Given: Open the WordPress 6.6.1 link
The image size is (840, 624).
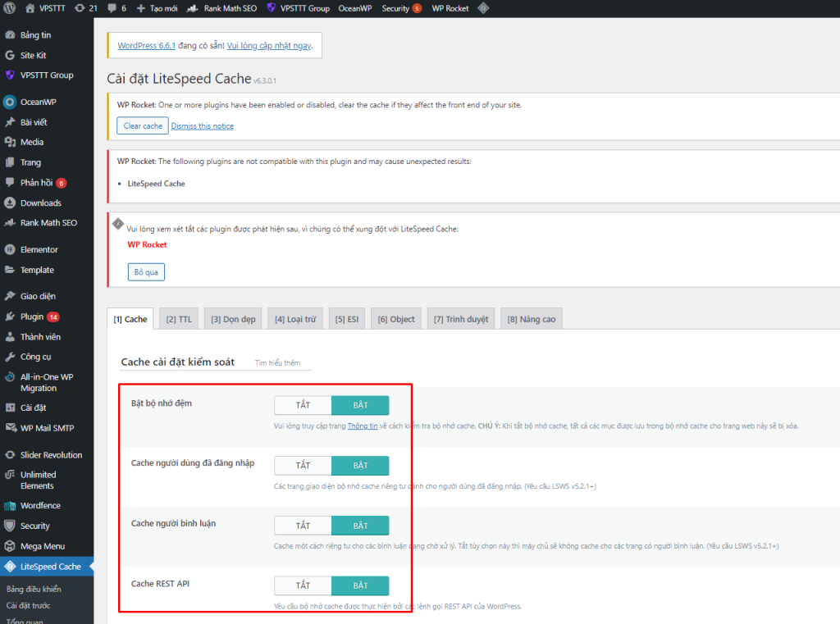Looking at the screenshot, I should [146, 46].
